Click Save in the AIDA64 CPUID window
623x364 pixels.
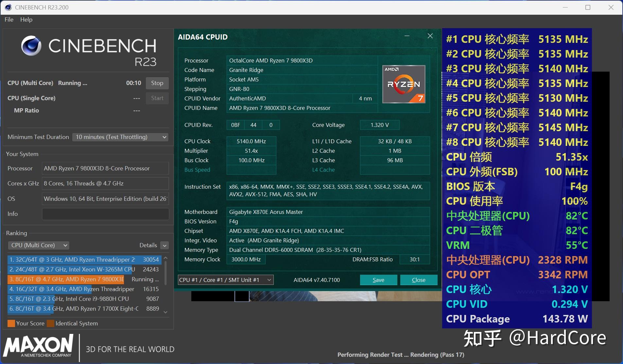[378, 280]
